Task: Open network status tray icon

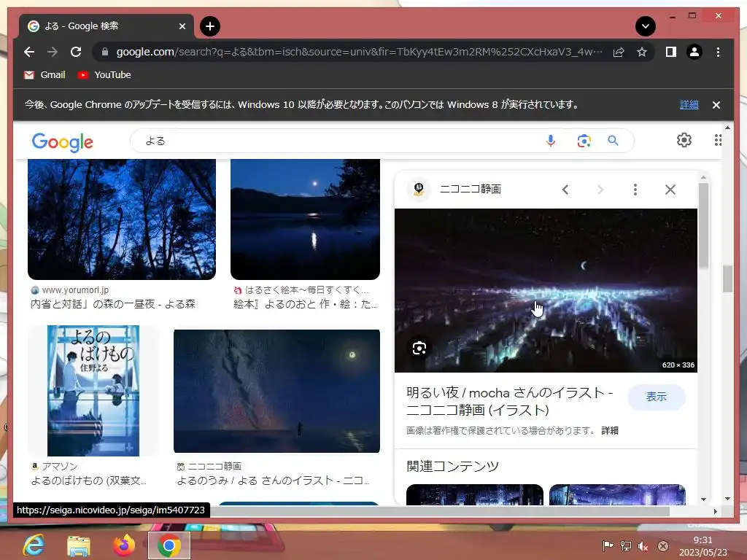Action: point(625,546)
